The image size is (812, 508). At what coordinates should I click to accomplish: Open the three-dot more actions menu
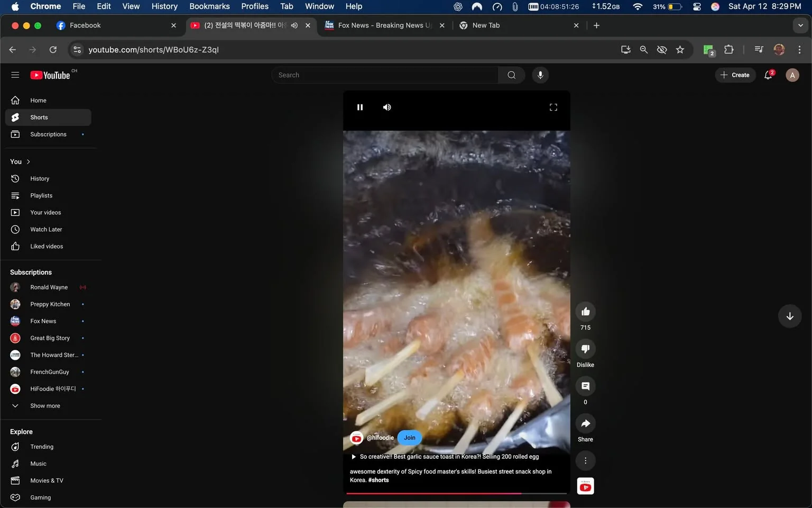pos(585,461)
